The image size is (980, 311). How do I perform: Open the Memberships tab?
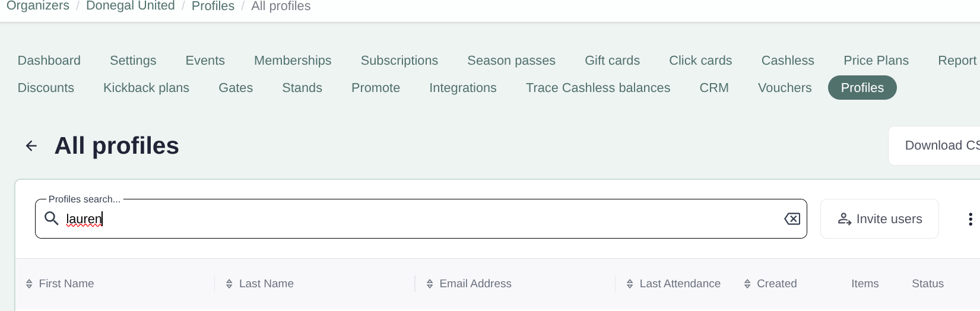(x=293, y=61)
